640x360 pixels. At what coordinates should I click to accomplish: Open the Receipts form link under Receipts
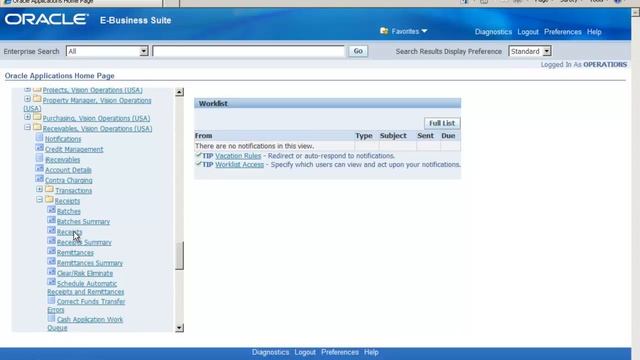(69, 232)
